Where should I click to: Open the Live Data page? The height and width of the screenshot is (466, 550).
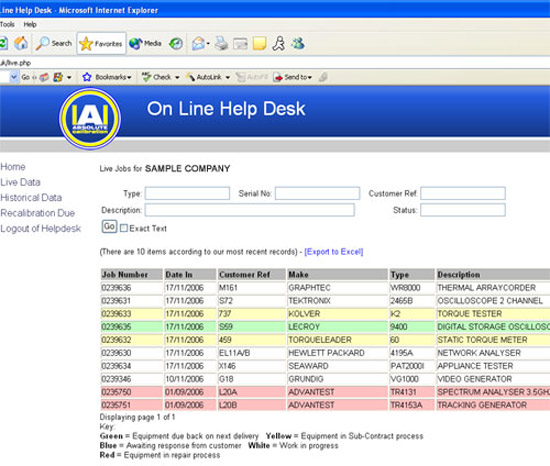(x=20, y=182)
